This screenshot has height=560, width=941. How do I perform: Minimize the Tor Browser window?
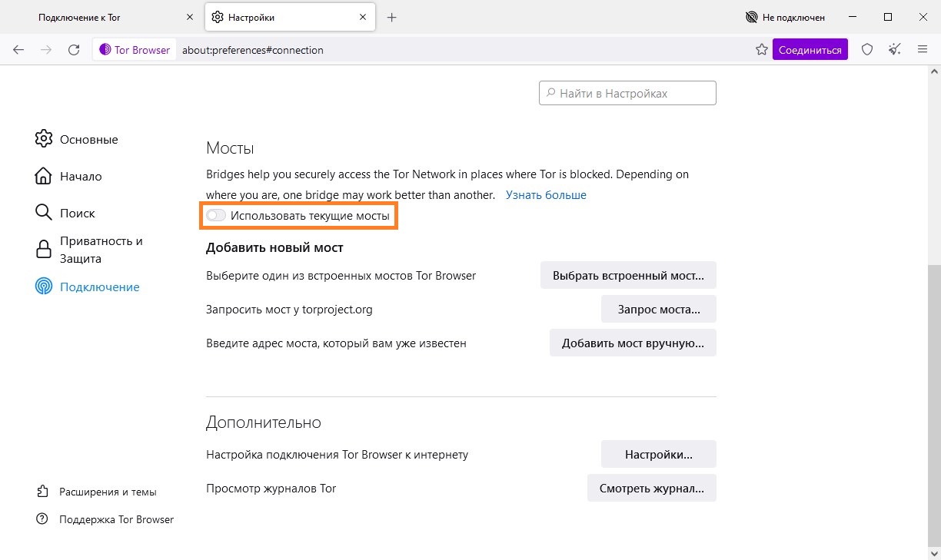[853, 17]
